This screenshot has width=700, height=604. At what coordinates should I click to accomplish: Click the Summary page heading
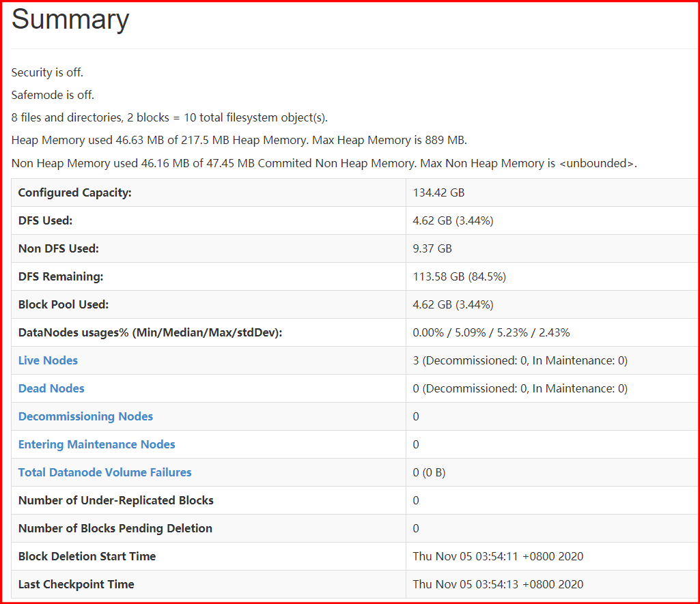point(70,20)
